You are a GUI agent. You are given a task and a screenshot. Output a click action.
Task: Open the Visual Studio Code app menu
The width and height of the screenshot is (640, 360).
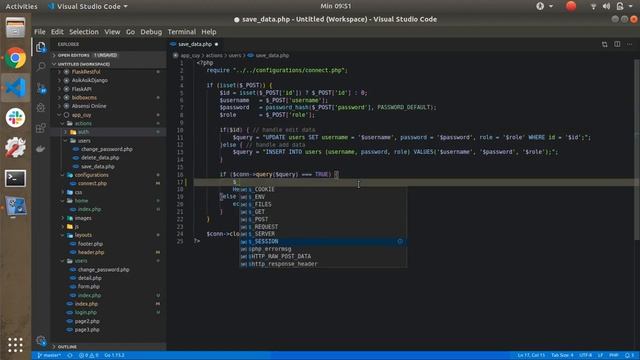[x=88, y=6]
